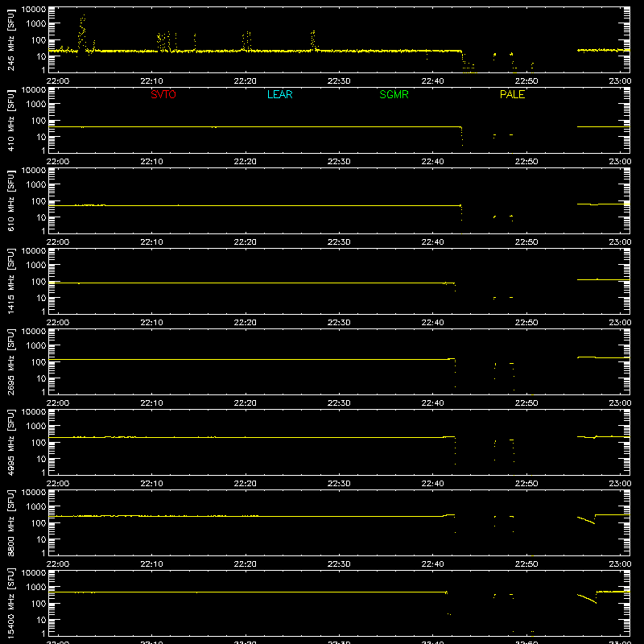
Task: Click the yellow PALE station label
Action: tap(512, 94)
